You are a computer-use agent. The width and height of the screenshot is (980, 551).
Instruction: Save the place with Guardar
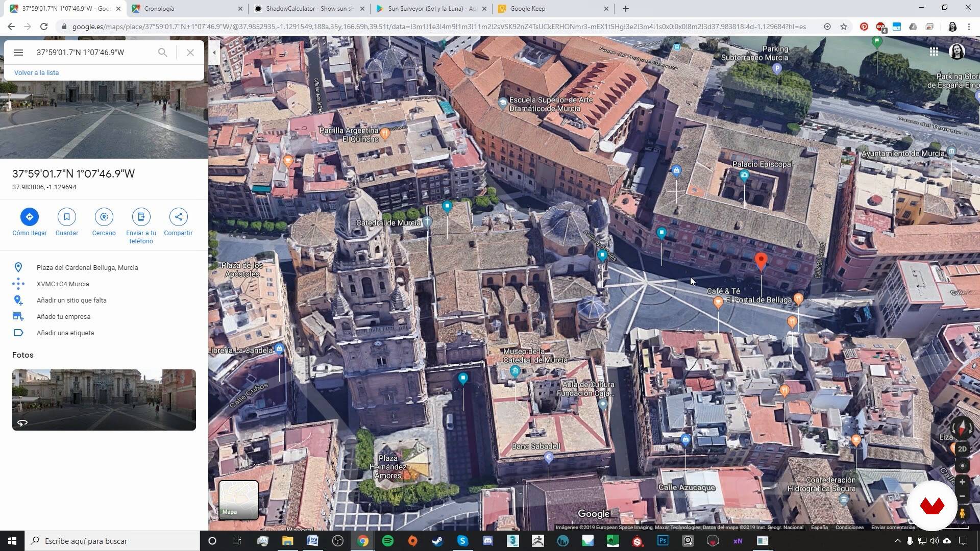[x=67, y=222]
